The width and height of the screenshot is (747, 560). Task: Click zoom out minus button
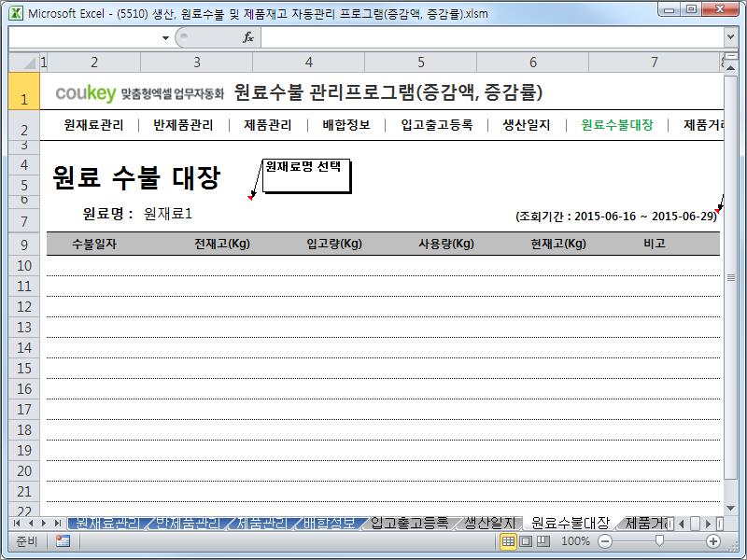(604, 541)
